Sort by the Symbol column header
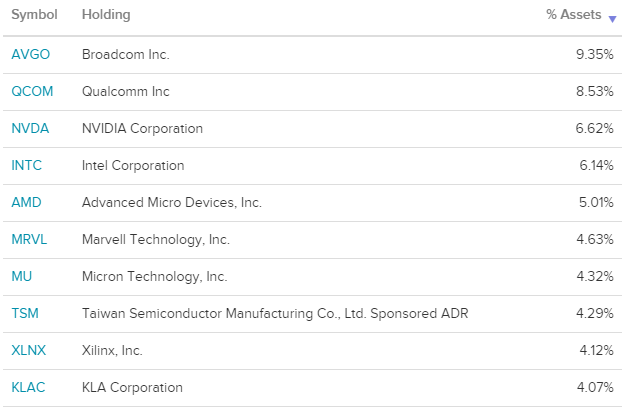Viewport: 623px width, 411px height. 35,14
